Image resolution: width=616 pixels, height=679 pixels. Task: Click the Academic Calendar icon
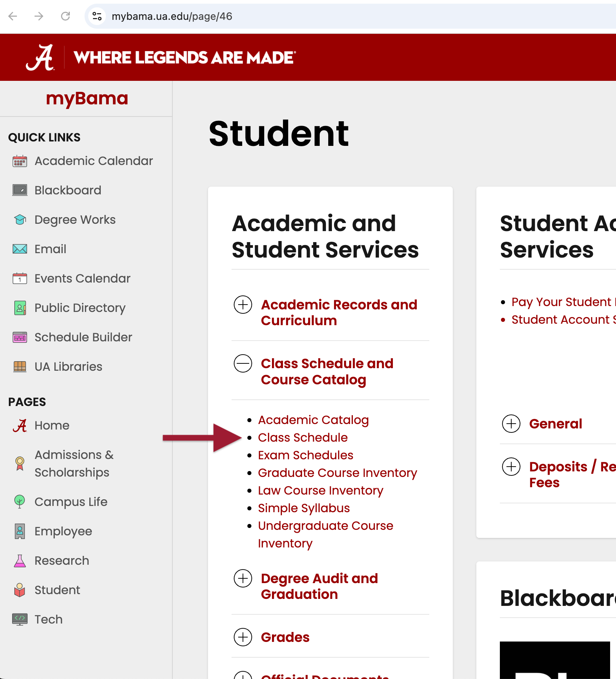20,161
